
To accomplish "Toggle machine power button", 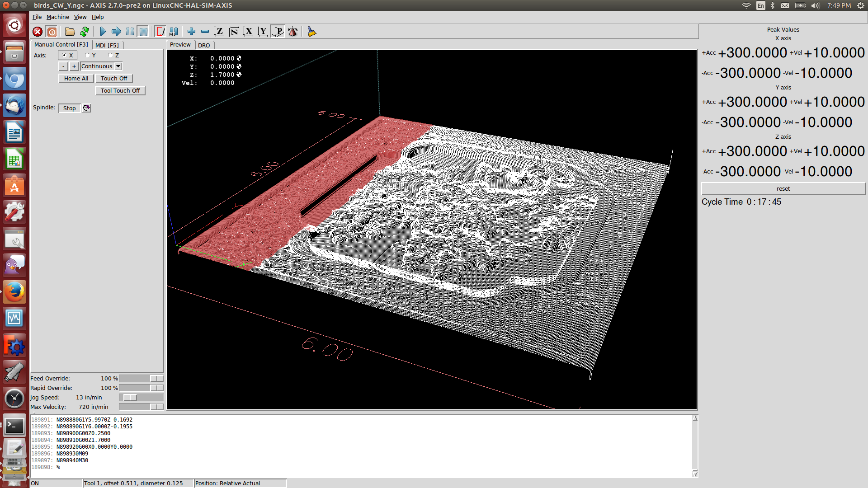I will pos(52,32).
